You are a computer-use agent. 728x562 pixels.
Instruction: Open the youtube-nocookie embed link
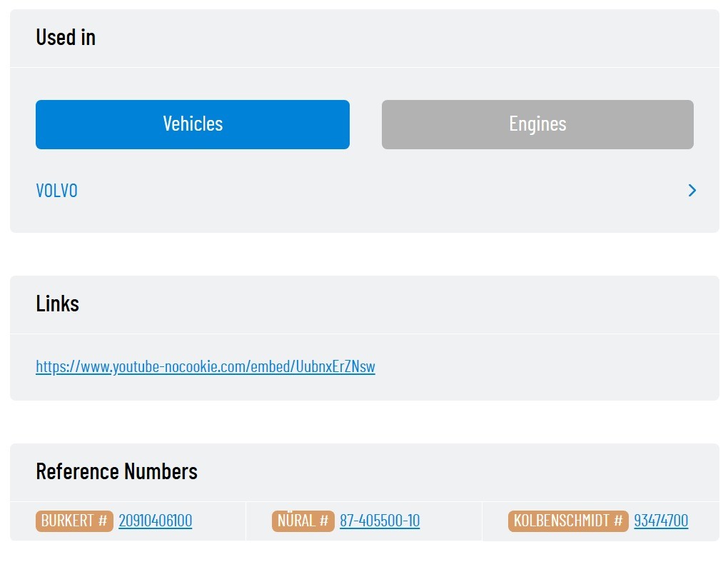tap(206, 366)
